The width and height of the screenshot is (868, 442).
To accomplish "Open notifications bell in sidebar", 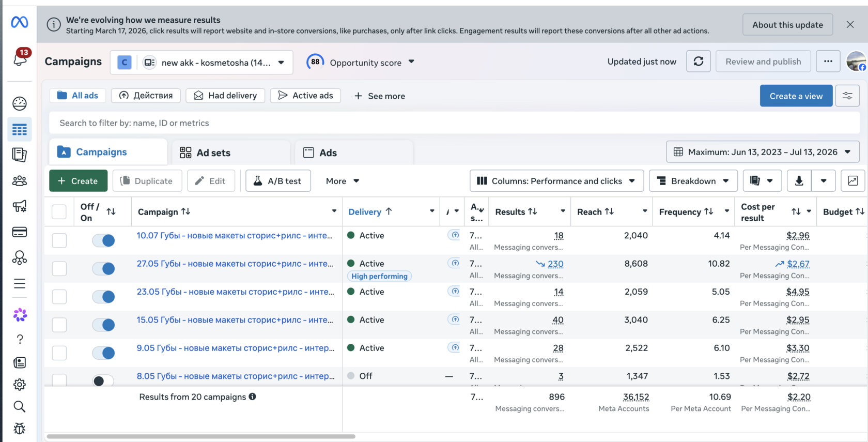I will click(x=20, y=57).
